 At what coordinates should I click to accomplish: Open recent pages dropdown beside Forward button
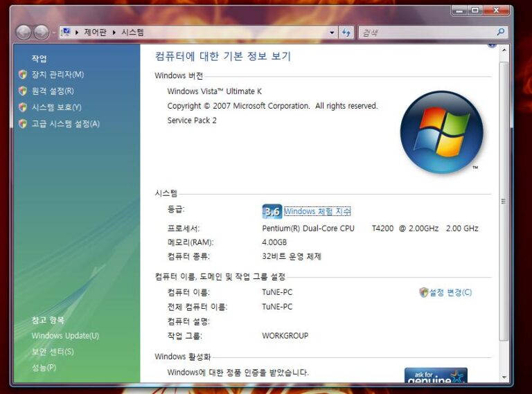coord(53,33)
